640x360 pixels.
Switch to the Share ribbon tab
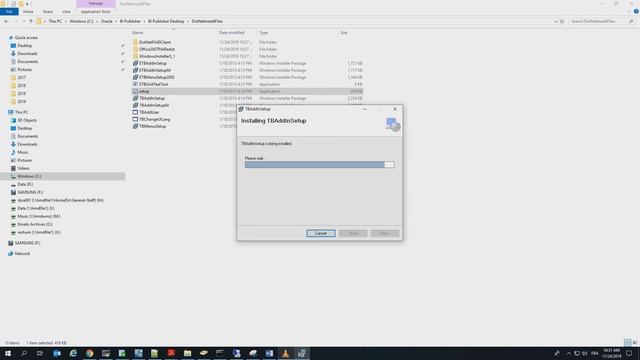coord(48,12)
